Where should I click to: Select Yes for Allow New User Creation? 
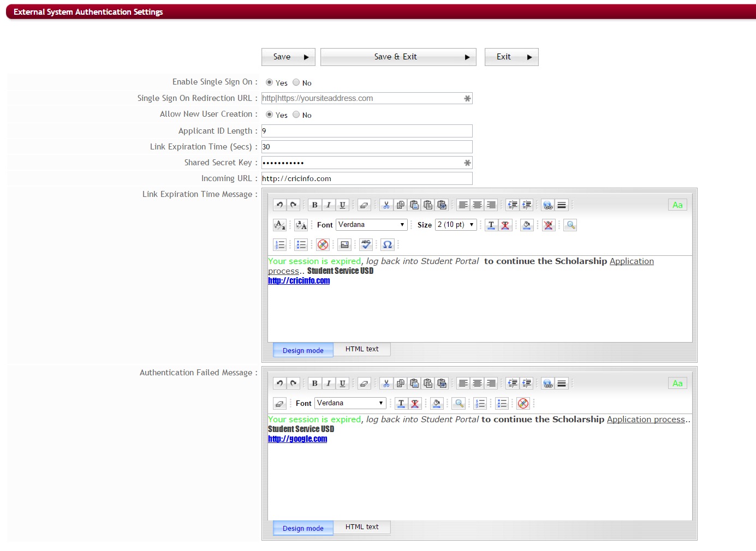(x=270, y=115)
